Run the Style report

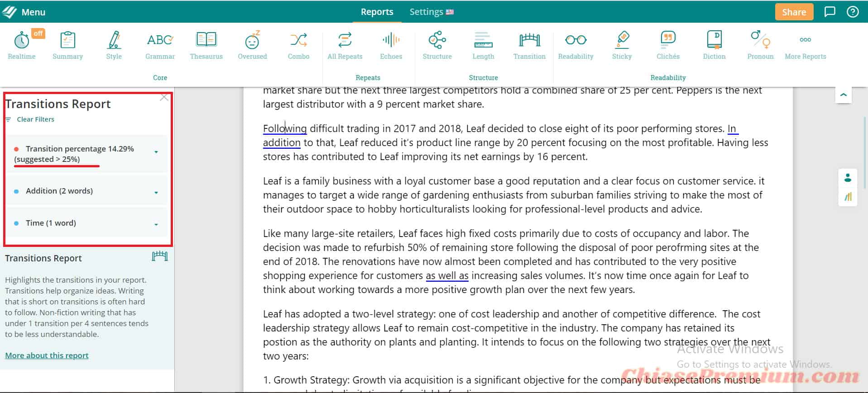point(114,45)
